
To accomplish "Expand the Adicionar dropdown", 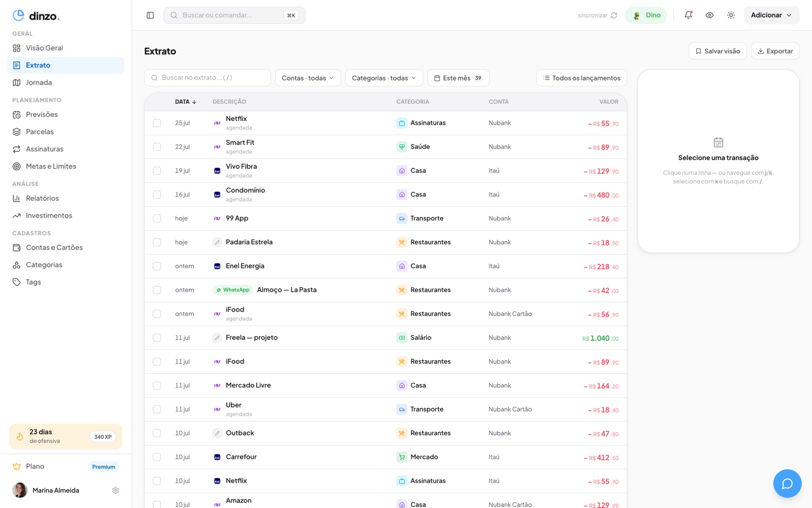I will pos(771,15).
